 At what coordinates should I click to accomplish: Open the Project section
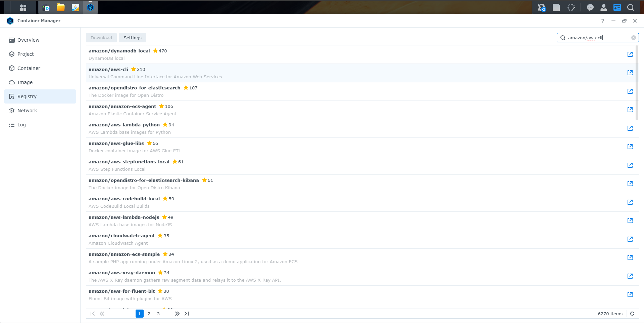[x=40, y=54]
